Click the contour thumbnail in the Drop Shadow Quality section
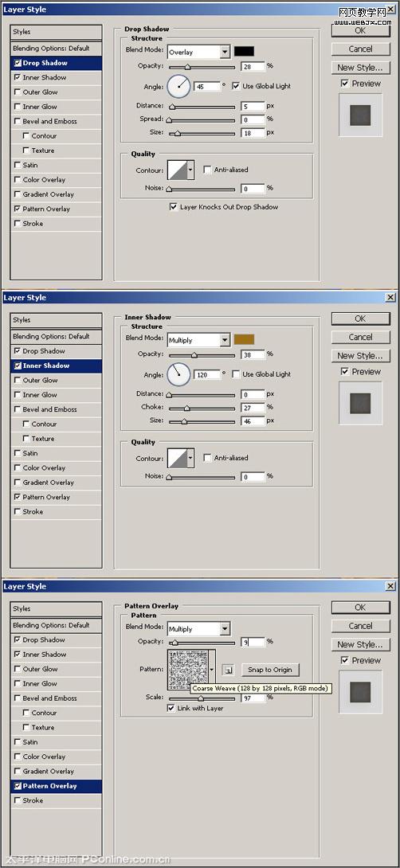This screenshot has height=868, width=400. pos(177,170)
